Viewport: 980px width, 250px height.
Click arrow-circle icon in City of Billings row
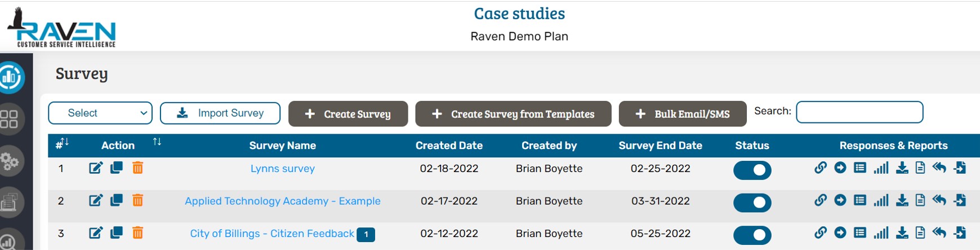click(x=840, y=232)
